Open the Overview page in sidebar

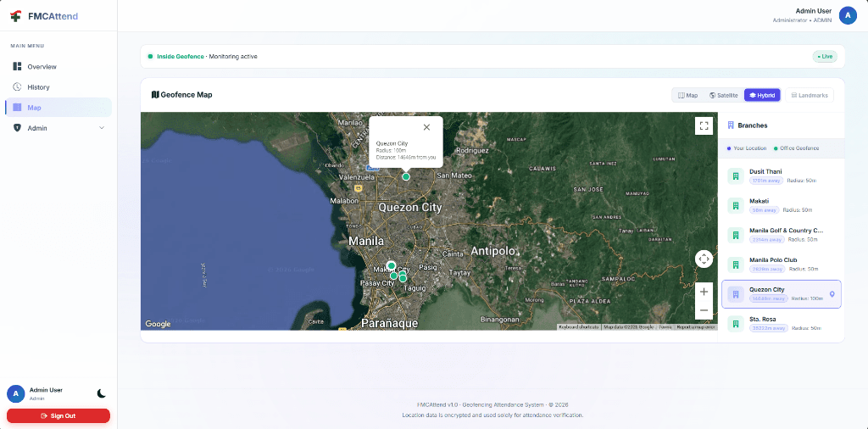(x=58, y=66)
